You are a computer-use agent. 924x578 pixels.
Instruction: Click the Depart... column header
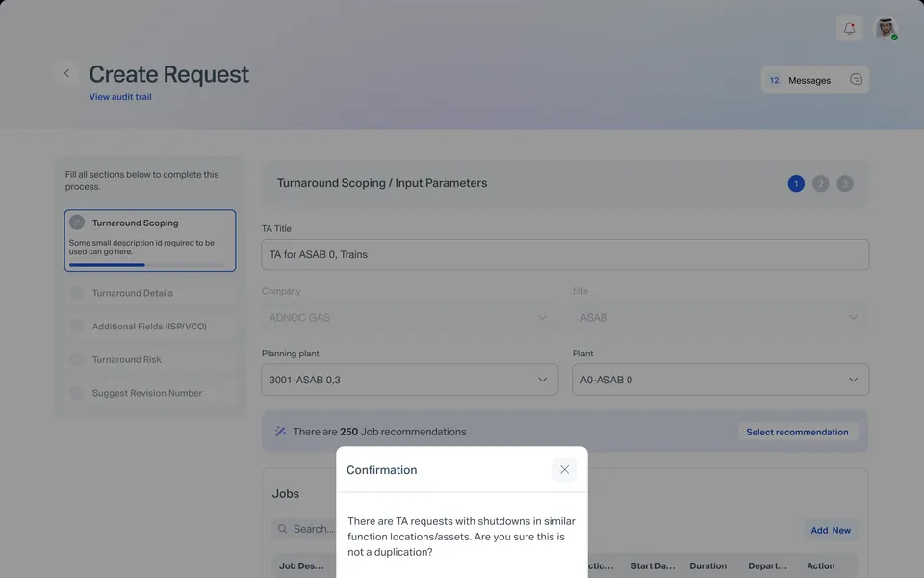tap(767, 565)
